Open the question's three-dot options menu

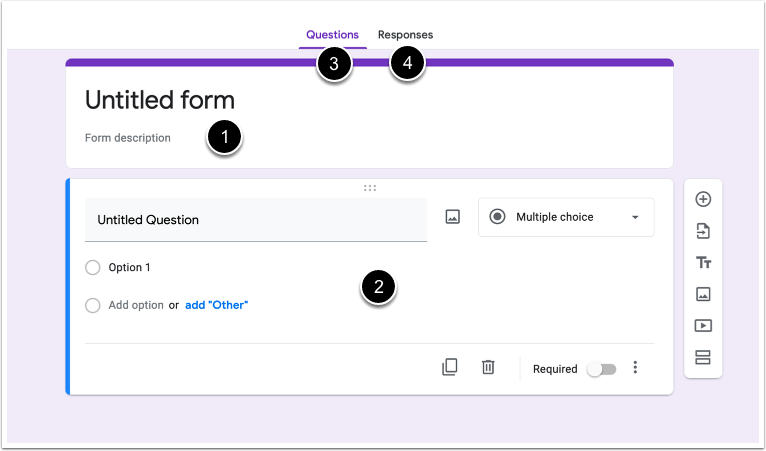pos(635,367)
